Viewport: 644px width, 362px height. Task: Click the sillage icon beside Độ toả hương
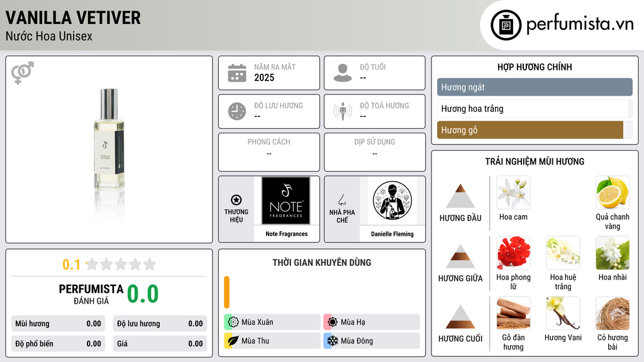point(343,111)
